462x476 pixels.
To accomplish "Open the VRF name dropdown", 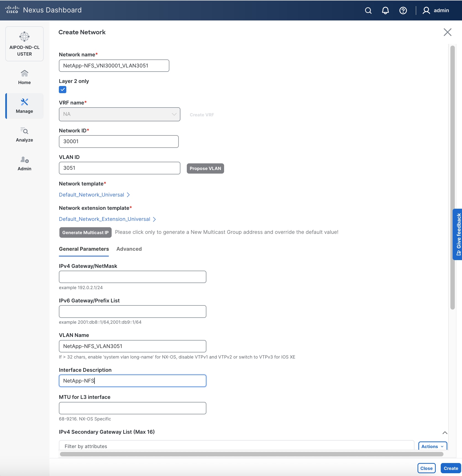I will coord(174,114).
